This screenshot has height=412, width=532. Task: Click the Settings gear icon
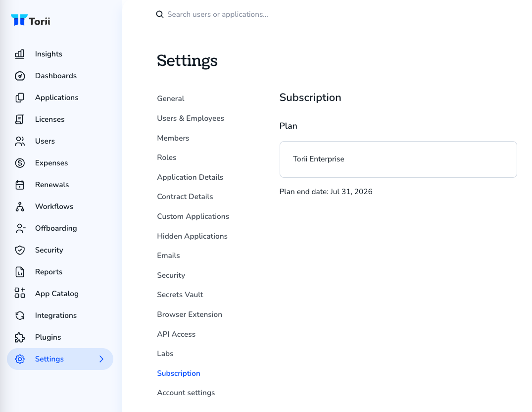[x=20, y=359]
